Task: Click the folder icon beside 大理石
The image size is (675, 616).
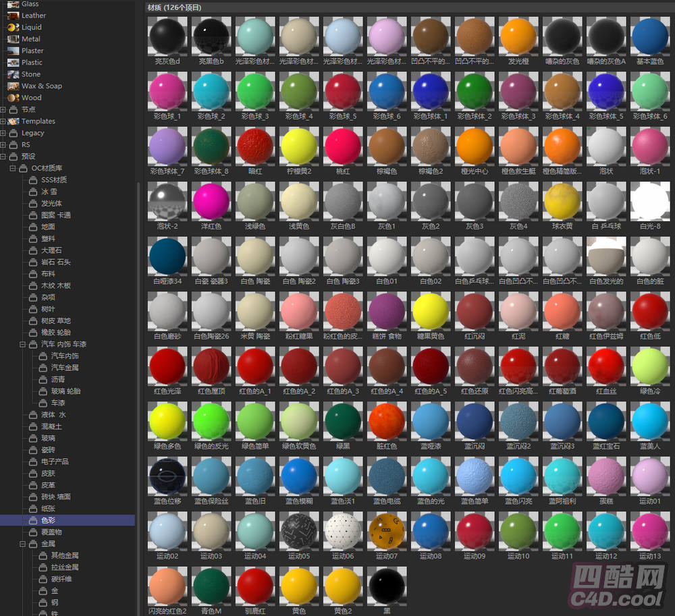Action: (x=32, y=250)
